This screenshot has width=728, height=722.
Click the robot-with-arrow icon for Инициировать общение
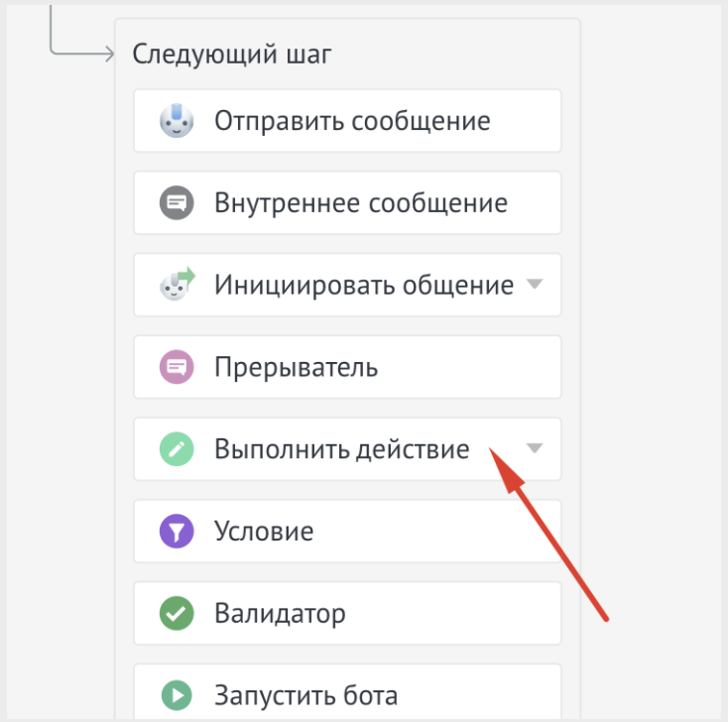click(x=177, y=286)
